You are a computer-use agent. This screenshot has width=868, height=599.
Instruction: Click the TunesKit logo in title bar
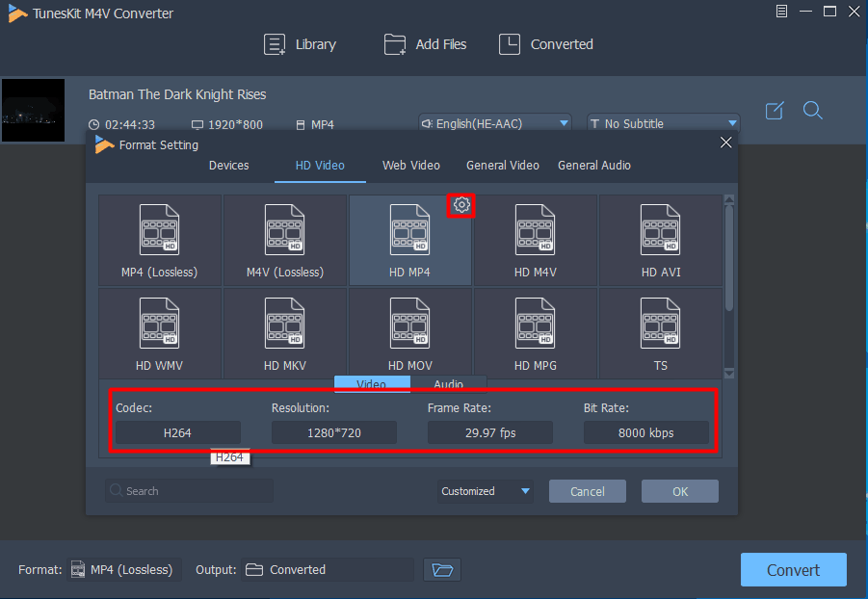(x=17, y=13)
